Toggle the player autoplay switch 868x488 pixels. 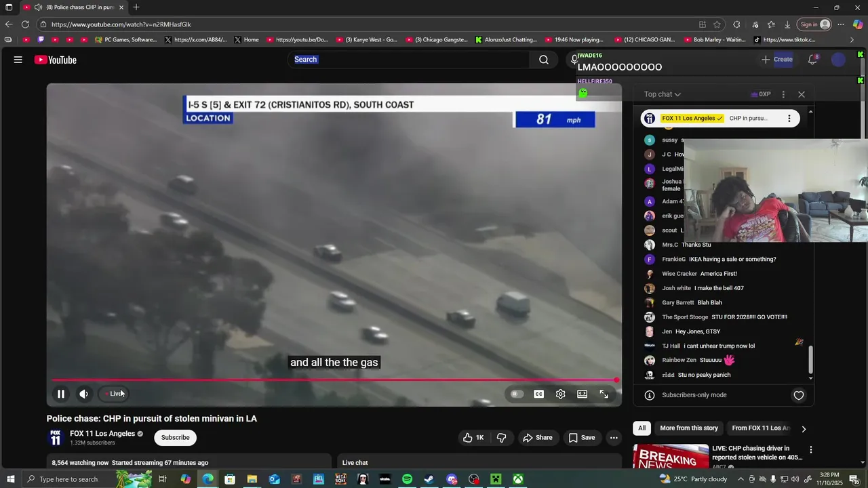tap(517, 394)
